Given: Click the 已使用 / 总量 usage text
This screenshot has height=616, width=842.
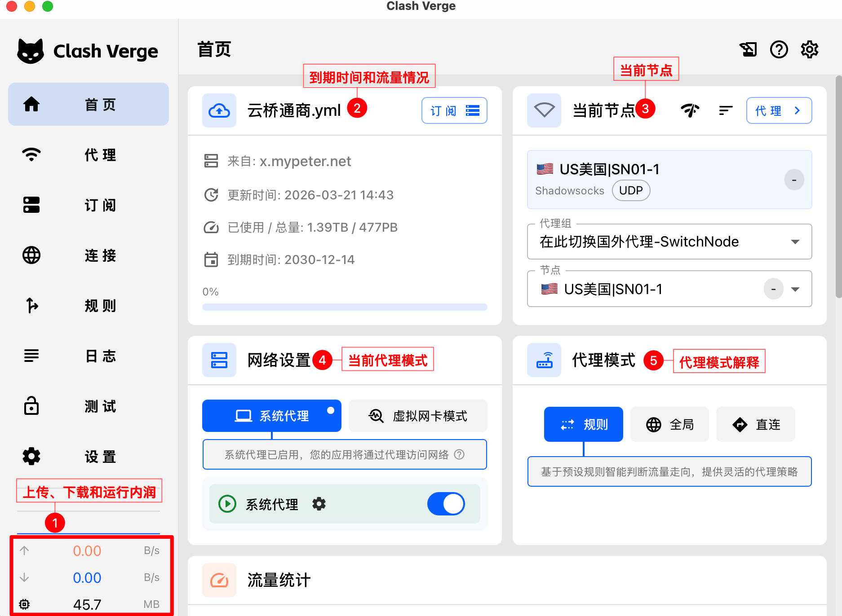Looking at the screenshot, I should (313, 227).
